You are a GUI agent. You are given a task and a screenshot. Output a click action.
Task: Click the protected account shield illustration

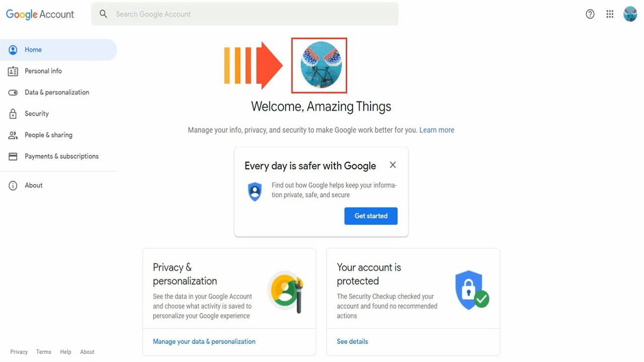point(471,290)
